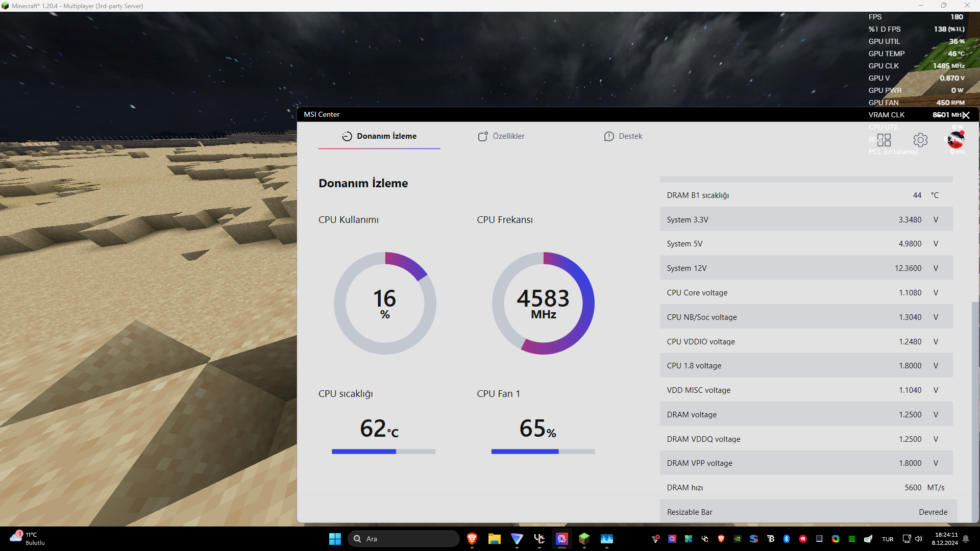Select the DRAM VDDQ voltage row

(806, 439)
